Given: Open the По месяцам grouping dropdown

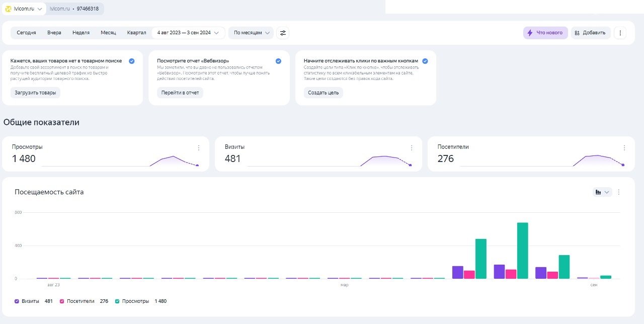Looking at the screenshot, I should [251, 33].
